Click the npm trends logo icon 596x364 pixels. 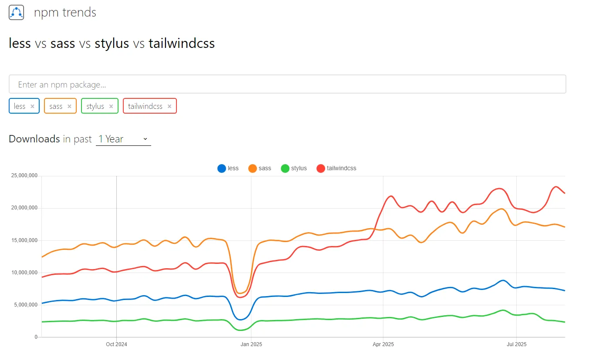click(16, 12)
